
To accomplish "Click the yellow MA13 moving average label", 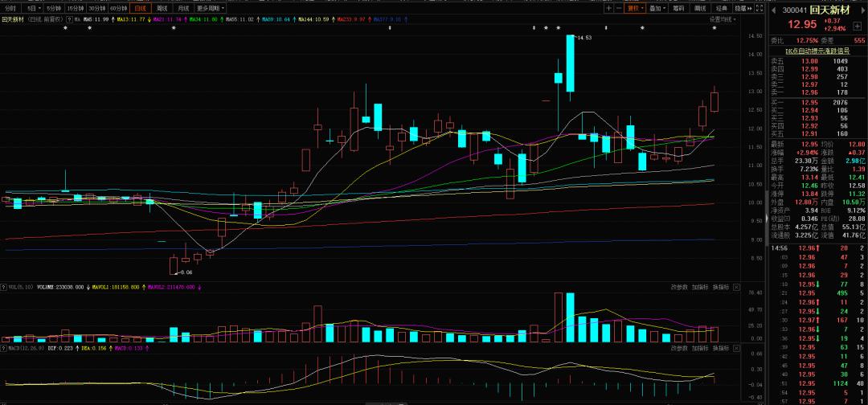I will pyautogui.click(x=132, y=19).
